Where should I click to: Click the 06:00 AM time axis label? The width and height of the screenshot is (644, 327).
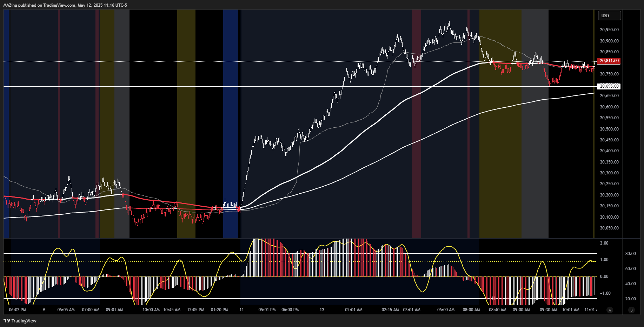446,310
